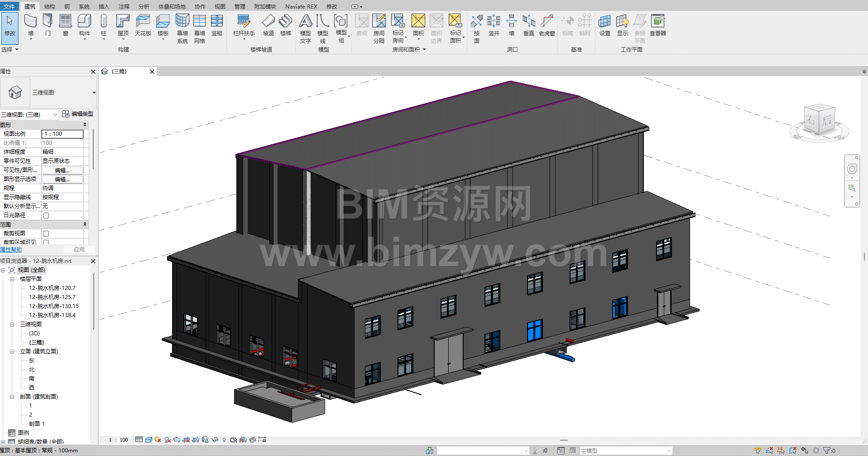Screen dimensions: 868x456
Task: Click the 视图比例 1 : 100 field
Action: click(x=62, y=134)
